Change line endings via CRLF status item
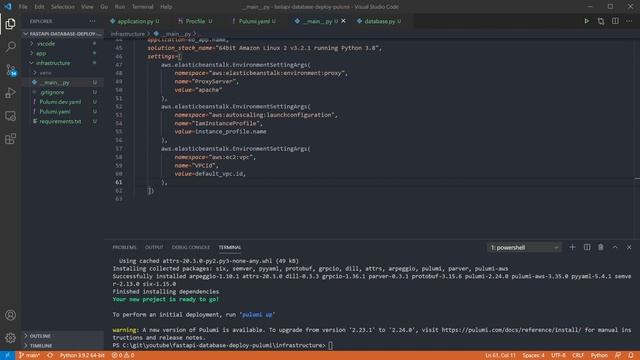Viewport: 640px width, 360px height. (578, 355)
